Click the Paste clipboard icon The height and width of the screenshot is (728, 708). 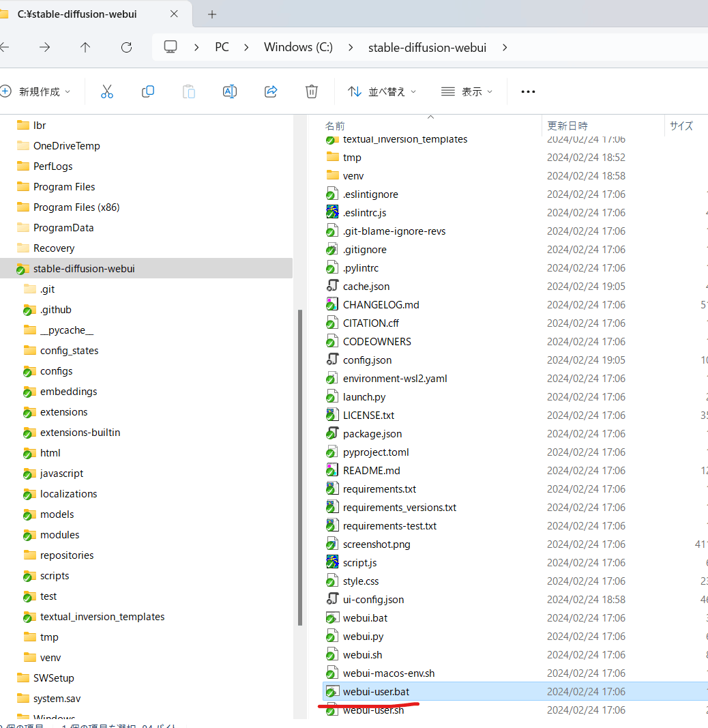(x=189, y=91)
